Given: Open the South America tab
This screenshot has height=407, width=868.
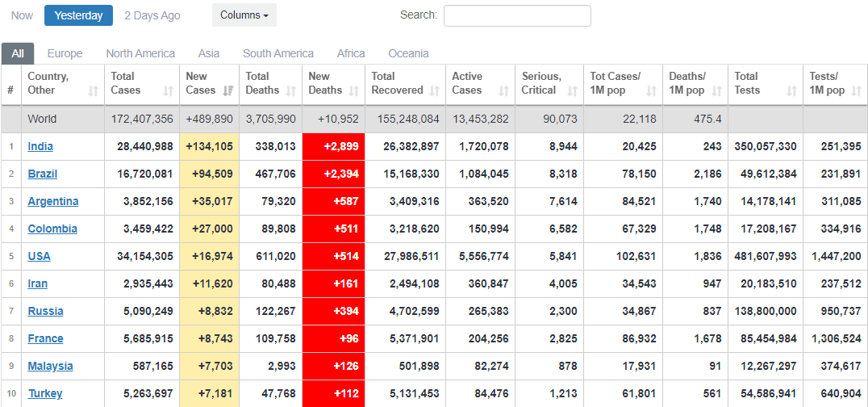Looking at the screenshot, I should 278,53.
